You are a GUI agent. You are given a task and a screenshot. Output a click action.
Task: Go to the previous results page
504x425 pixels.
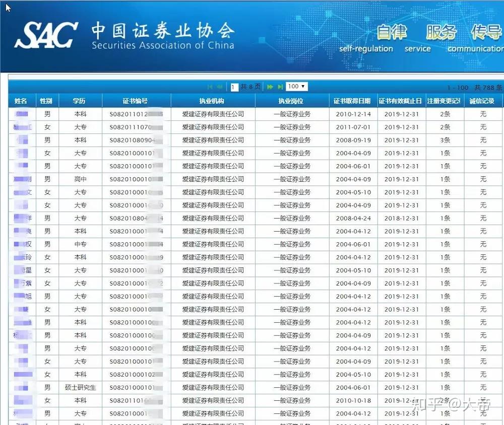220,87
